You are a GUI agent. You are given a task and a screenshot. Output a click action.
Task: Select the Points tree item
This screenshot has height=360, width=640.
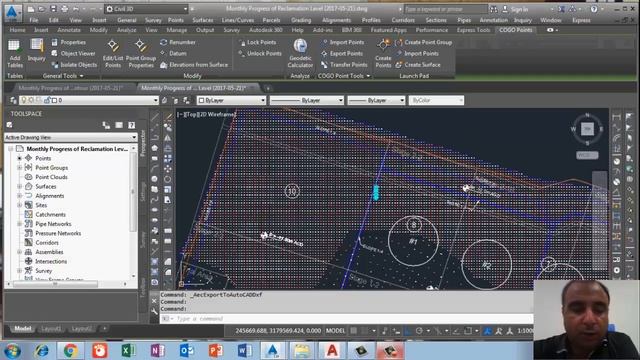point(43,158)
